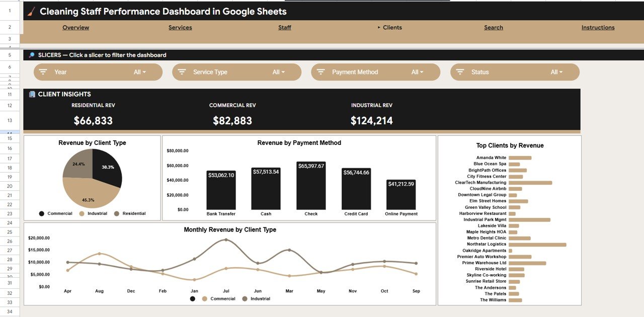This screenshot has width=644, height=317.
Task: Click the Bank Transfer bar
Action: click(221, 190)
